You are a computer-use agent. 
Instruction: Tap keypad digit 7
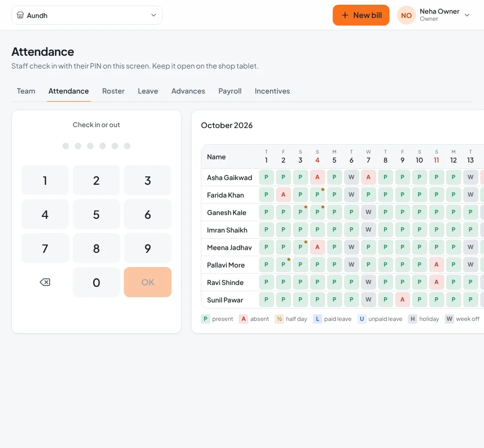[45, 248]
